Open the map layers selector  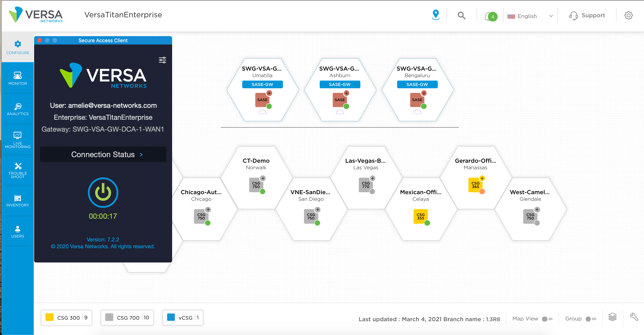(x=613, y=318)
